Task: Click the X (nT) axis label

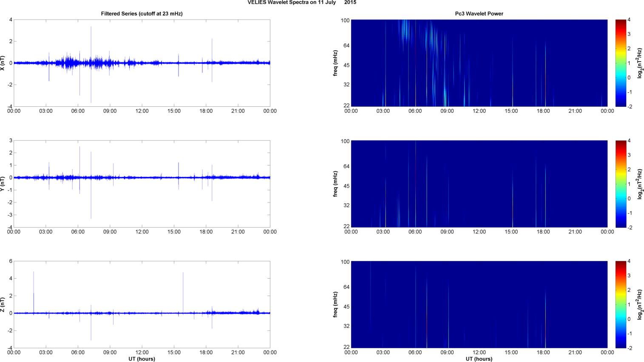Action: pyautogui.click(x=3, y=63)
